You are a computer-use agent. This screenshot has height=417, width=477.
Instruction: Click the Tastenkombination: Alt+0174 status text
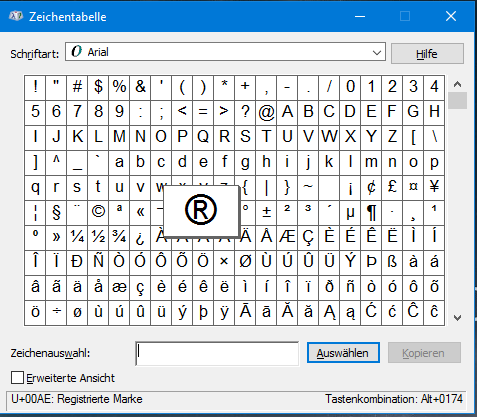394,399
